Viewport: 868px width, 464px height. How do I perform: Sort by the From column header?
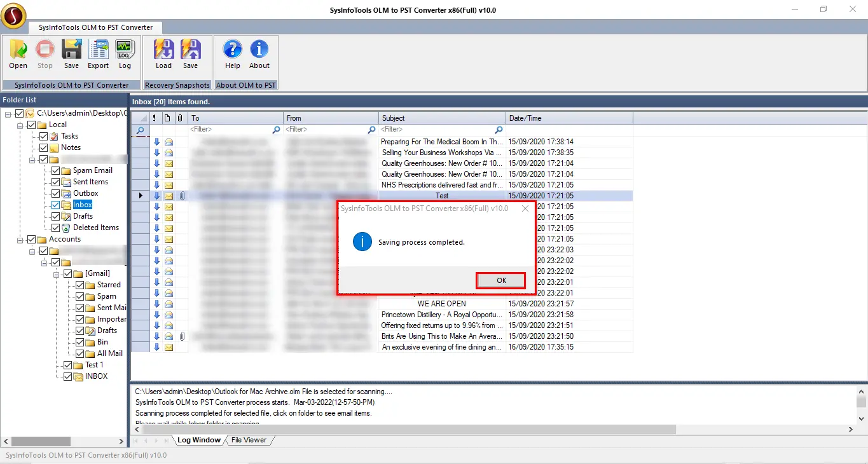click(331, 118)
